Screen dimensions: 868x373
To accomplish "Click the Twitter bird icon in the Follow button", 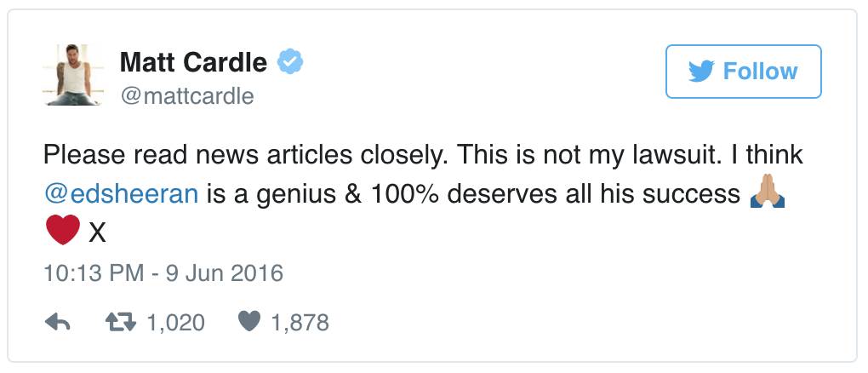I will click(x=702, y=72).
